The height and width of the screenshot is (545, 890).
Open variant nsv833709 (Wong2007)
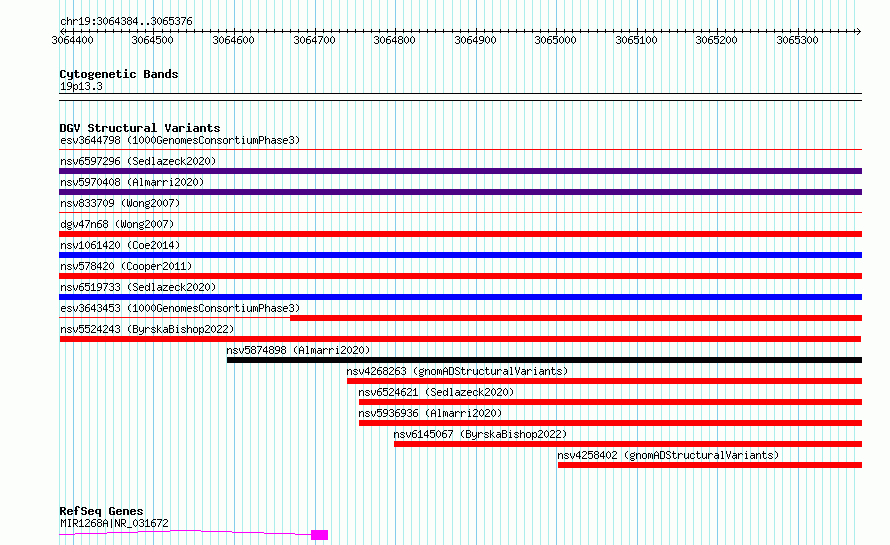tap(120, 203)
